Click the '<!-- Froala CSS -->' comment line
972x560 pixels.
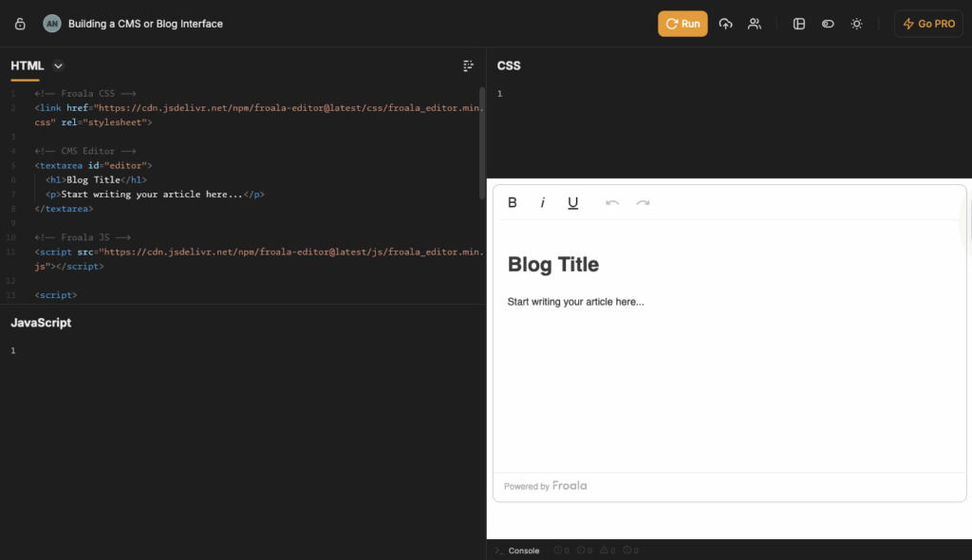[x=85, y=94]
